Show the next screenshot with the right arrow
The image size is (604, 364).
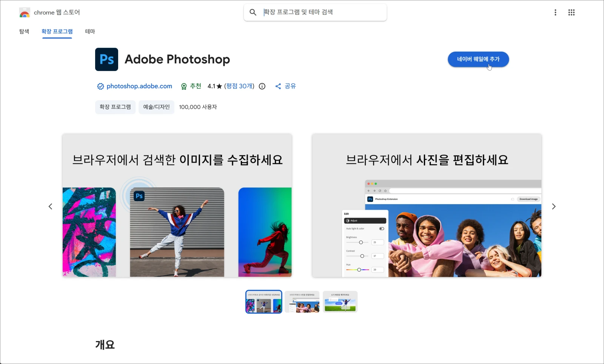pos(554,206)
